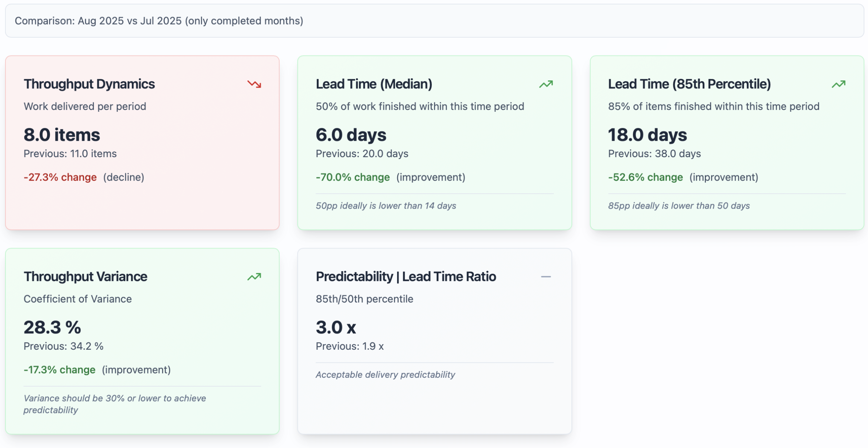This screenshot has height=448, width=868.
Task: Click the 6.0 days median value
Action: coord(351,135)
